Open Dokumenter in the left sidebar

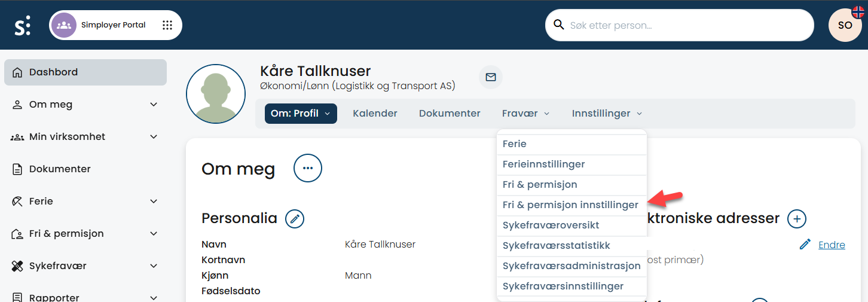click(60, 169)
